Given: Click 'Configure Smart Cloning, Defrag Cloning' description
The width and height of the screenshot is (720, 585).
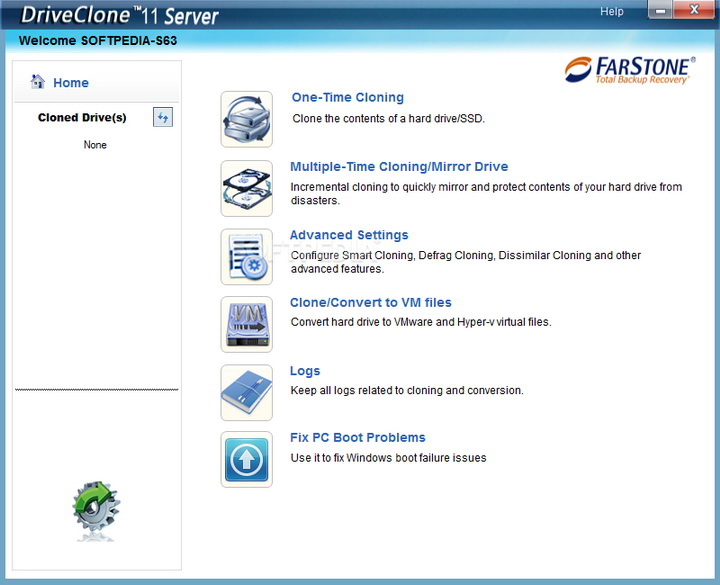Looking at the screenshot, I should [x=466, y=262].
